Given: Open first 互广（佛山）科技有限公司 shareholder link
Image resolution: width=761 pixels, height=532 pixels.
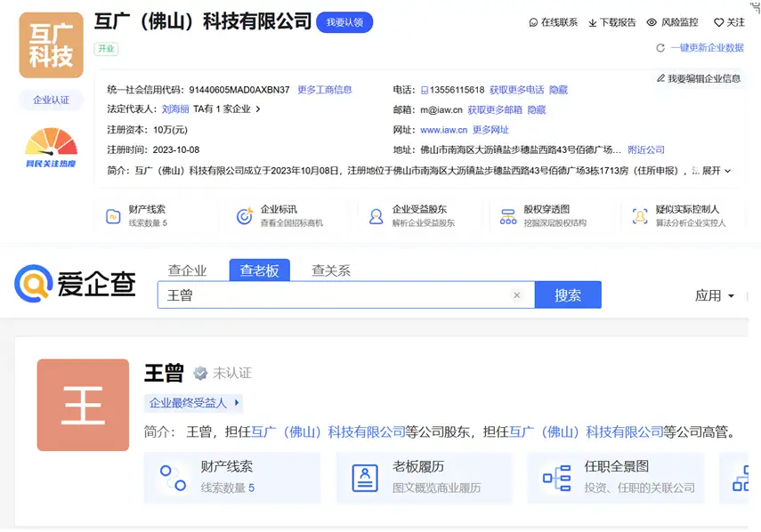Looking at the screenshot, I should [328, 431].
